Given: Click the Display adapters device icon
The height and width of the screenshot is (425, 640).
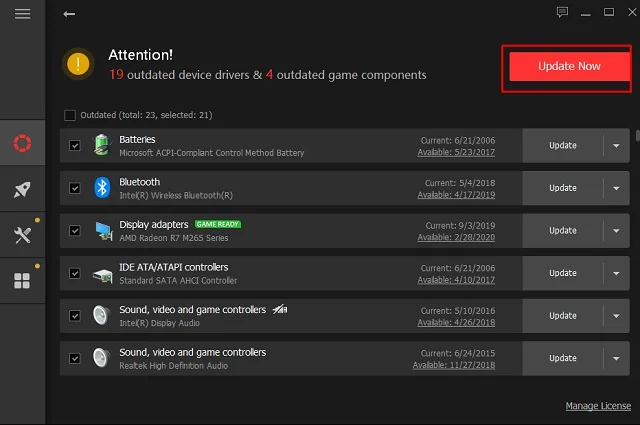Looking at the screenshot, I should (104, 231).
